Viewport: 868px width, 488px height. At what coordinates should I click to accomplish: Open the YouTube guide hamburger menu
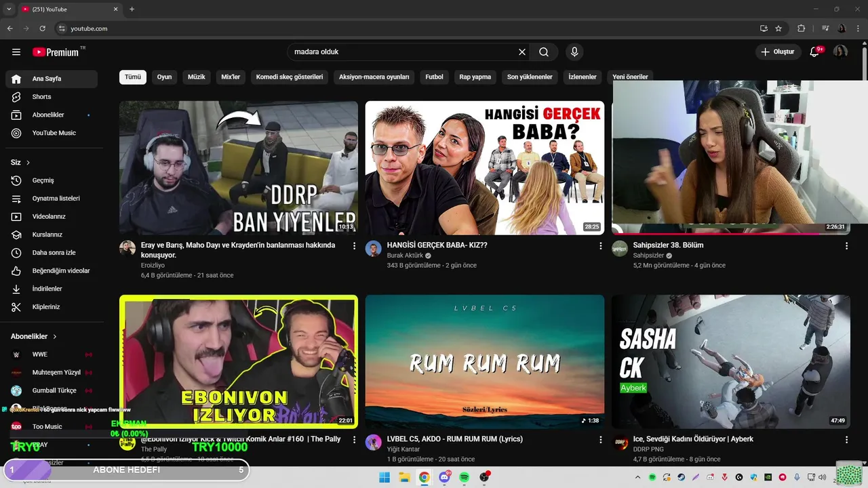click(x=16, y=52)
